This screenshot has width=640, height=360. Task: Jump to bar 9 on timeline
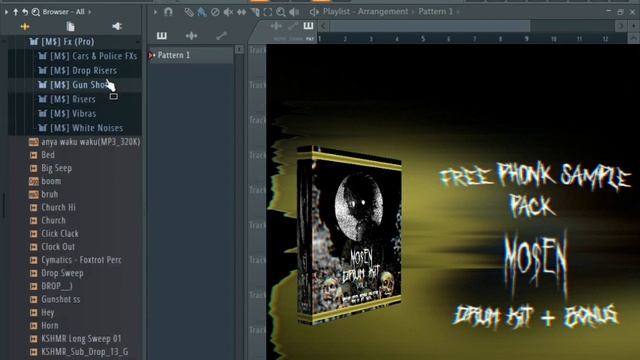(527, 39)
